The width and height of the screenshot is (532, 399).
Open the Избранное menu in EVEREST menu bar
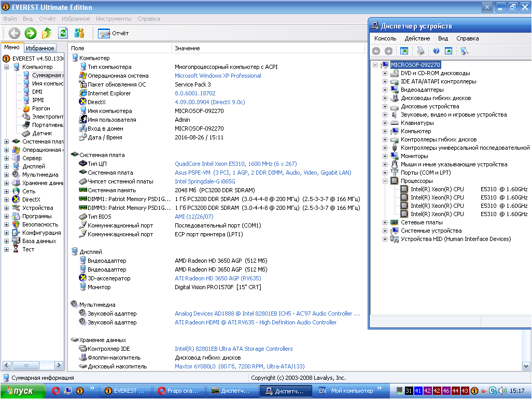pyautogui.click(x=76, y=19)
